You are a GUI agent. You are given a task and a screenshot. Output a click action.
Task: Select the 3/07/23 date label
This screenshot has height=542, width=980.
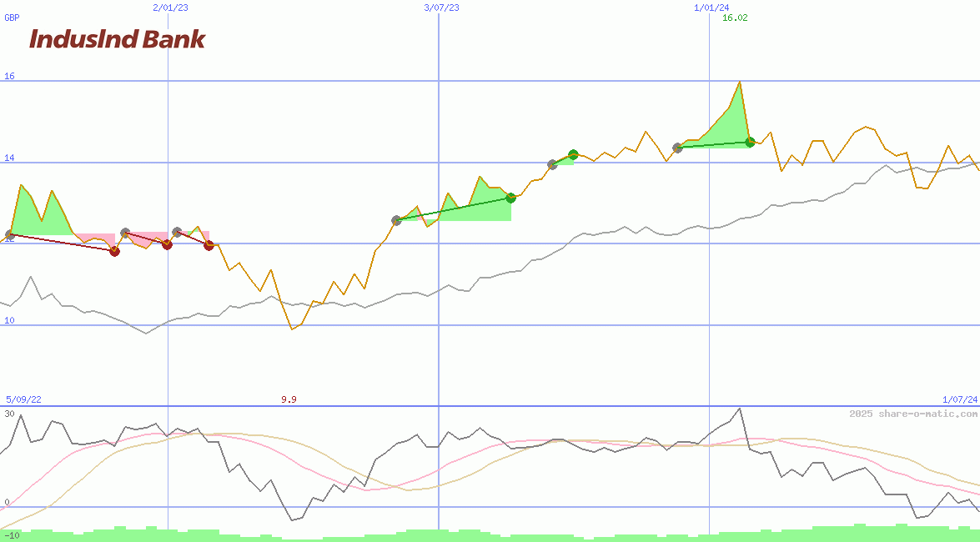tap(441, 8)
